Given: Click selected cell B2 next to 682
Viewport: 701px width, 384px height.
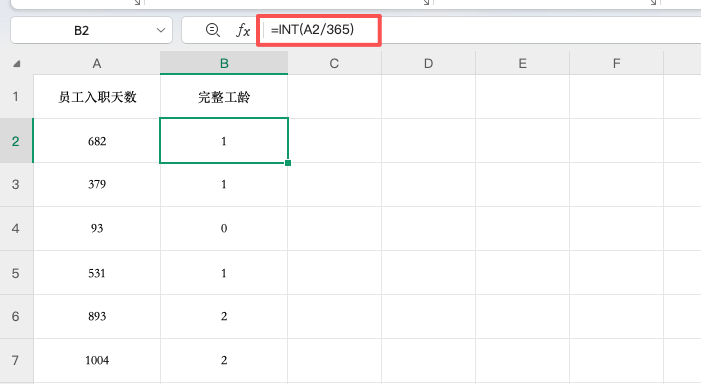Looking at the screenshot, I should pyautogui.click(x=224, y=141).
